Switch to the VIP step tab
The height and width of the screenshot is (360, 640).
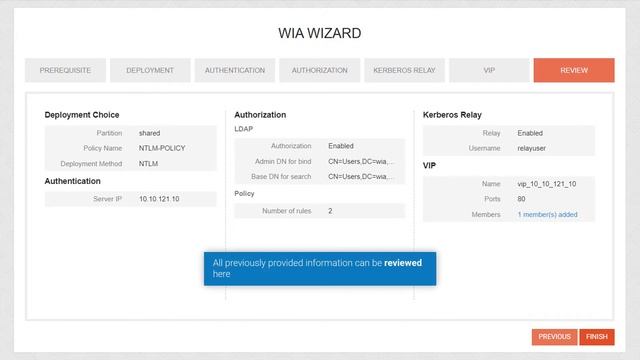[489, 70]
